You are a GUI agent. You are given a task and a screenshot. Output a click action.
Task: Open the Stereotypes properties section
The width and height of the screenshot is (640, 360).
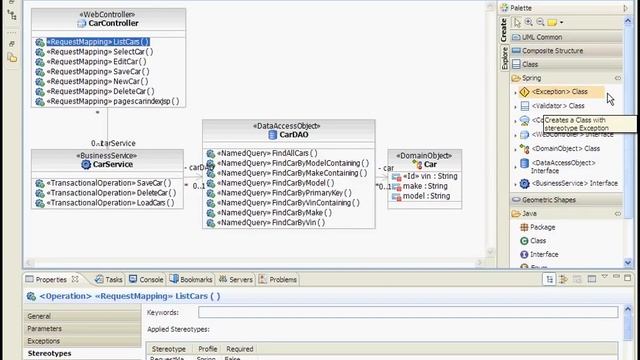(x=82, y=353)
